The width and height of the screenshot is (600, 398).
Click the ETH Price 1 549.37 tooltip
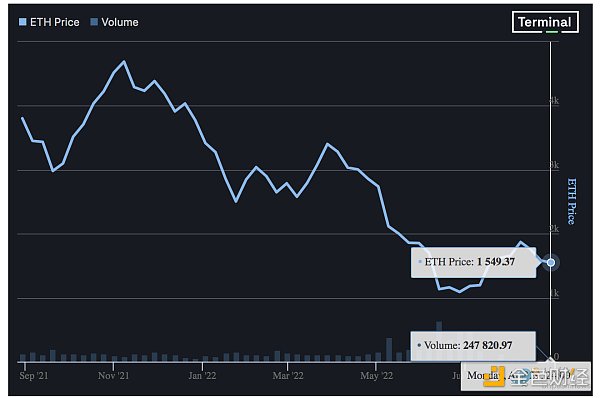coord(473,263)
